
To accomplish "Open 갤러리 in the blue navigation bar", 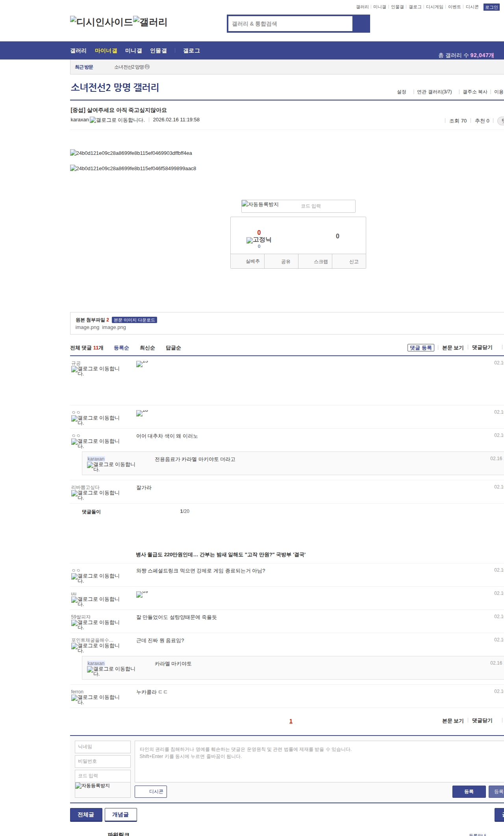I will pyautogui.click(x=78, y=51).
